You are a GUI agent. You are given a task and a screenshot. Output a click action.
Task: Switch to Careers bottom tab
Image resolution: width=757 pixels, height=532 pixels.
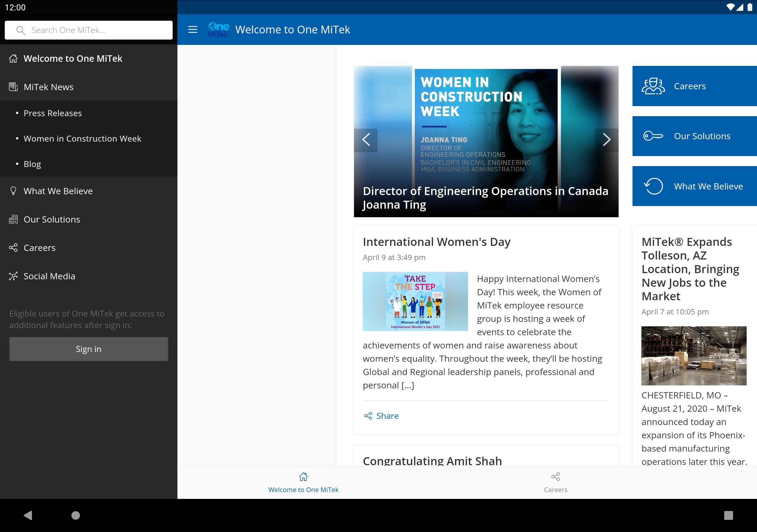556,483
